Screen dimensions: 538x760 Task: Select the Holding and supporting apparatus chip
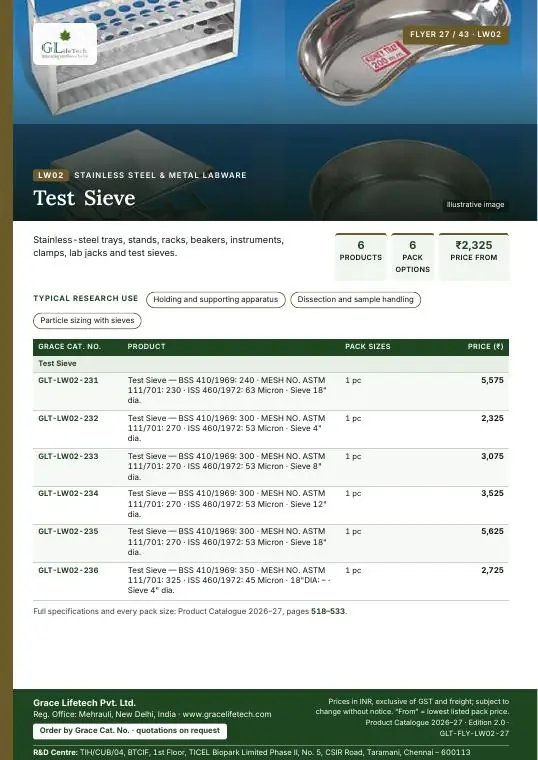(x=216, y=300)
